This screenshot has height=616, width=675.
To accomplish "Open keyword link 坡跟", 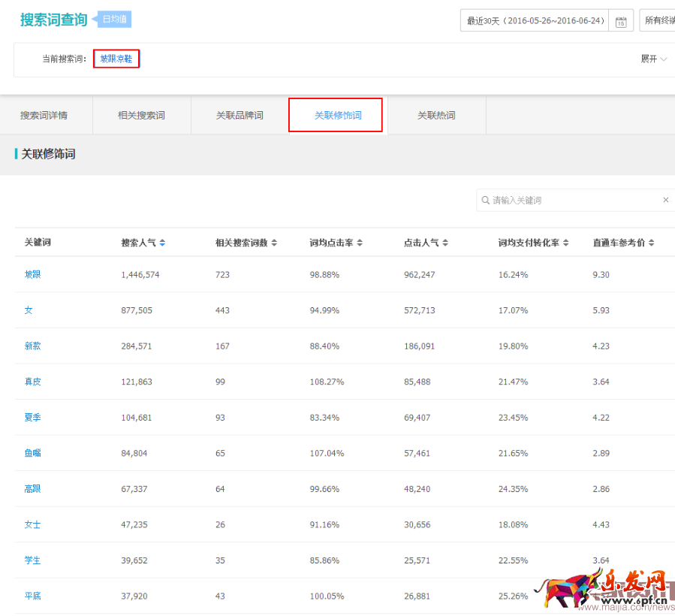I will coord(32,274).
